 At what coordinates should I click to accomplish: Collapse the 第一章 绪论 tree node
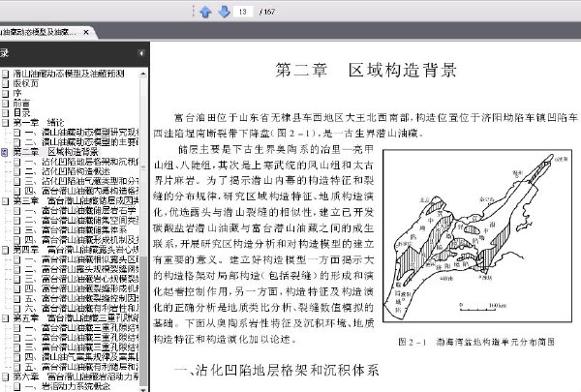(6, 123)
